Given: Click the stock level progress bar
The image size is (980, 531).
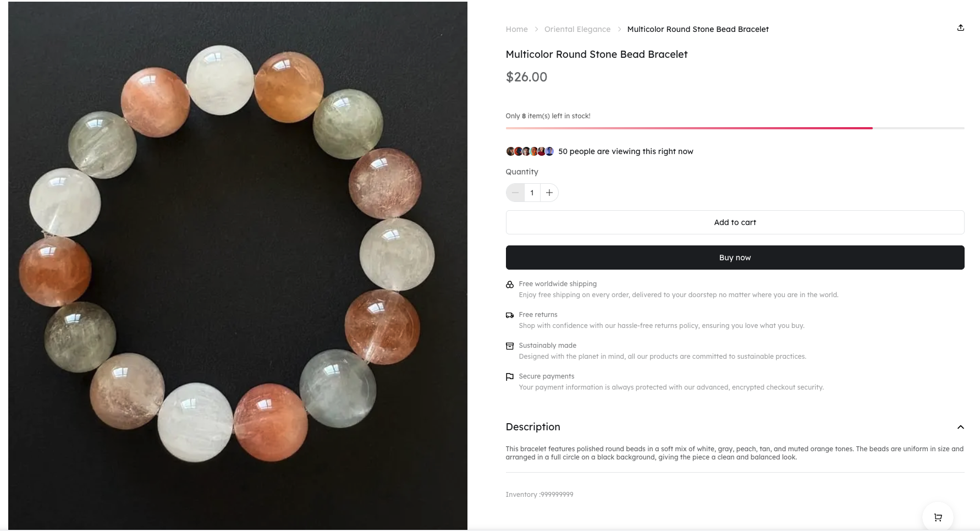Looking at the screenshot, I should tap(735, 128).
